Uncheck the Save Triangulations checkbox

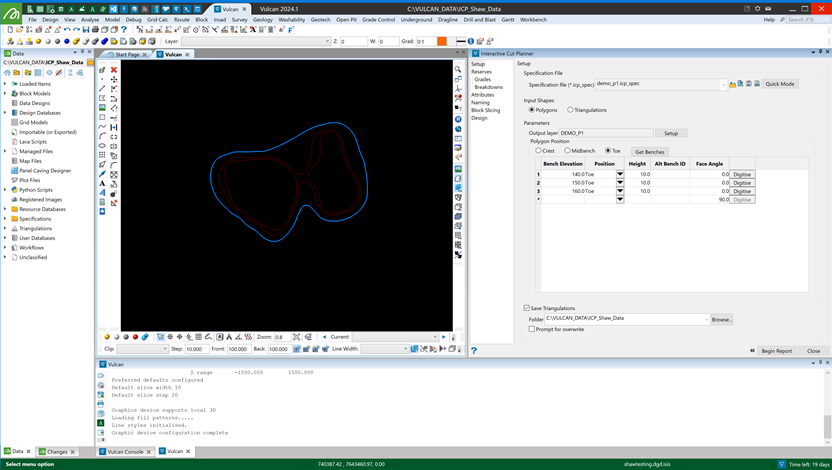coord(528,308)
